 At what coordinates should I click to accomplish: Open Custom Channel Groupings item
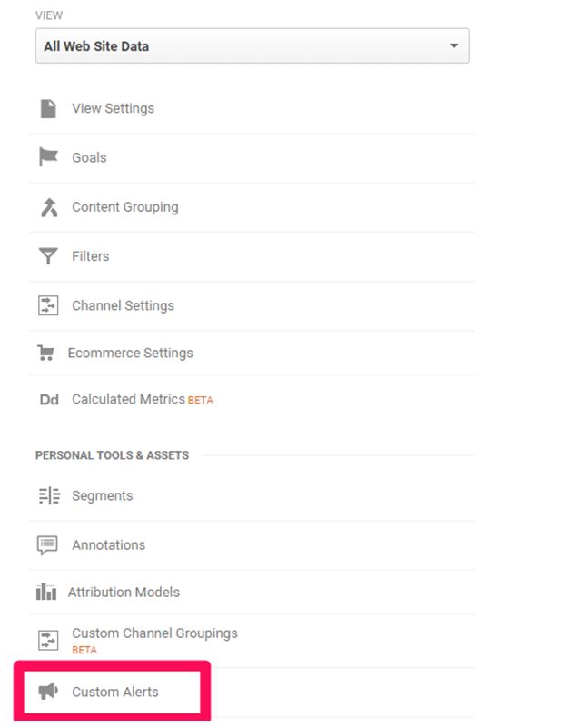point(154,633)
